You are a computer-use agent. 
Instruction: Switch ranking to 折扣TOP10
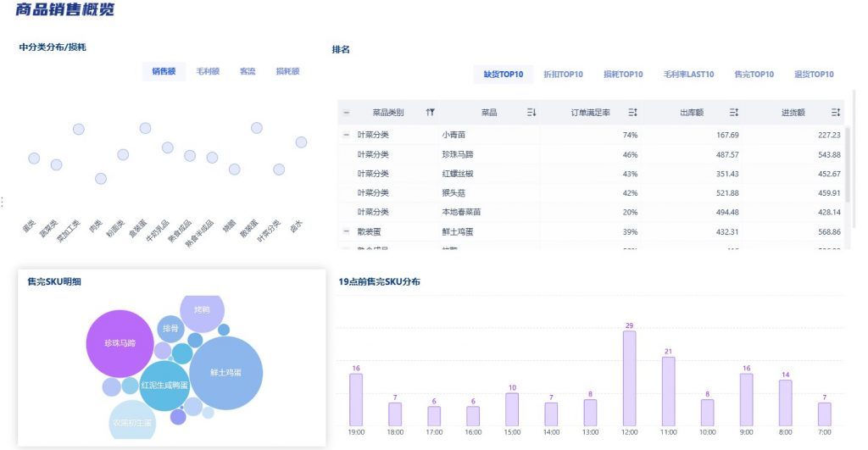[563, 75]
